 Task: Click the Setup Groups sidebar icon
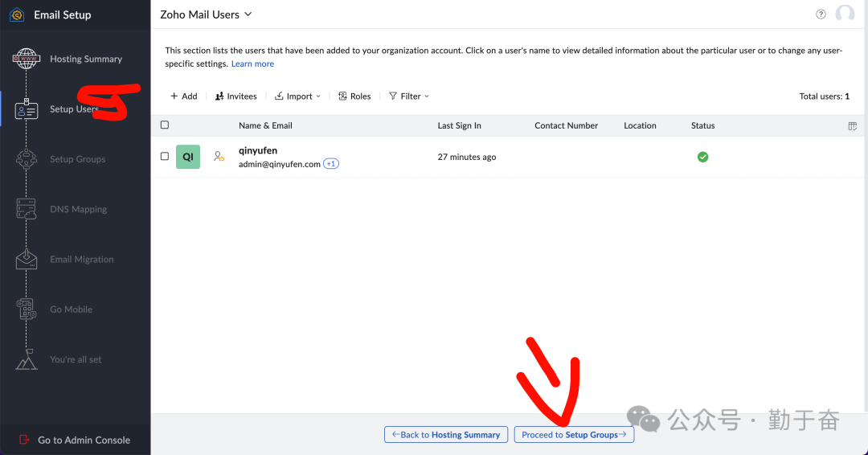(27, 159)
